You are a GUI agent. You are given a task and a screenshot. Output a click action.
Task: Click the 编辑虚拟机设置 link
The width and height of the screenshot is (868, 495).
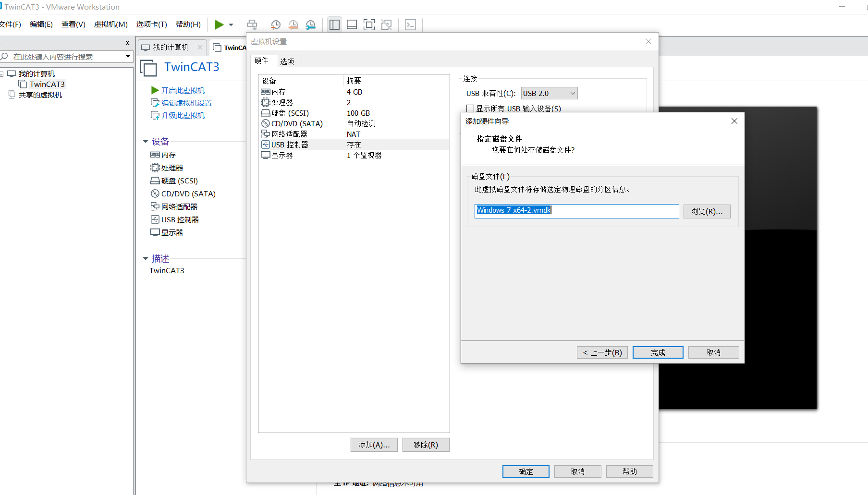pos(186,103)
